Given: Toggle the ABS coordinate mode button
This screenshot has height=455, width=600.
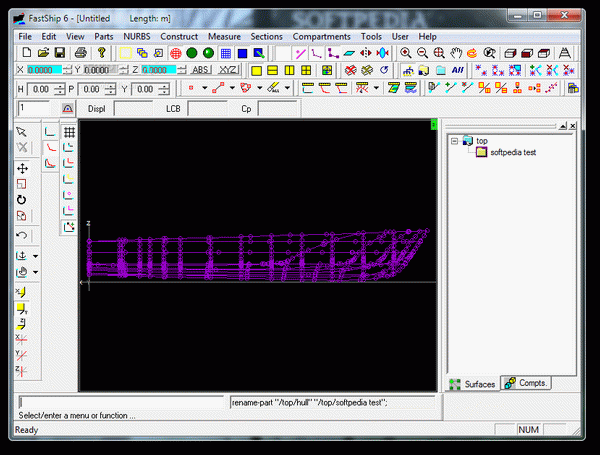Looking at the screenshot, I should point(201,70).
